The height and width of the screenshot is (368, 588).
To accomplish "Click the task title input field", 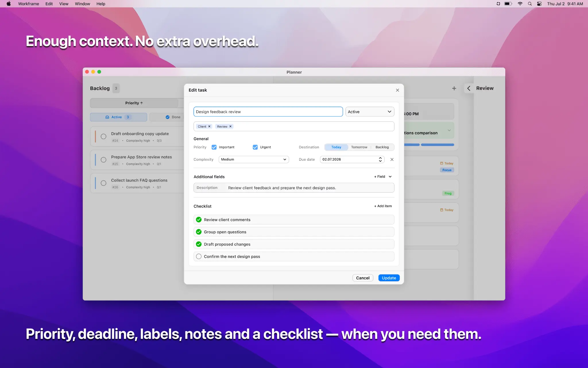I will (268, 112).
